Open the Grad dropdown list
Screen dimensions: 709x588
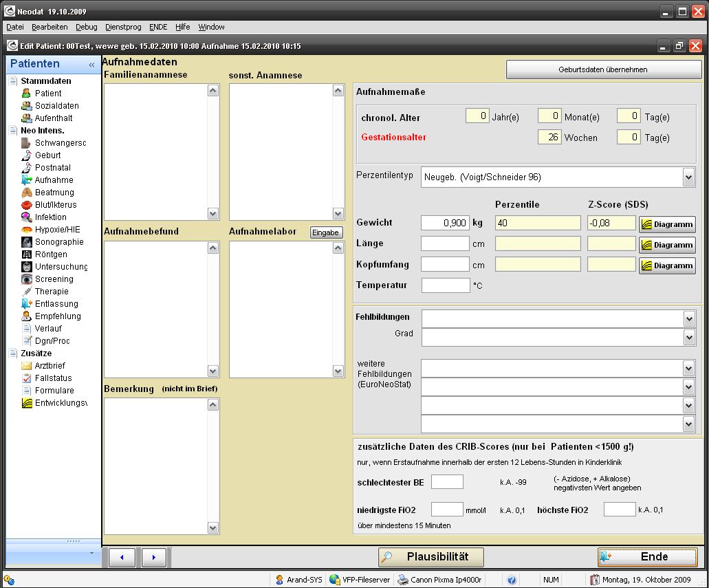689,337
